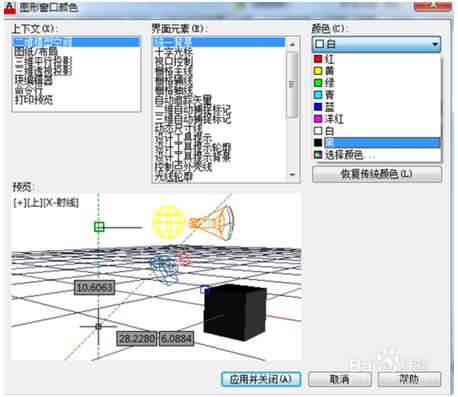Open 选择颜色... to pick a custom color
Screen dimensions: 458x397
(377, 155)
